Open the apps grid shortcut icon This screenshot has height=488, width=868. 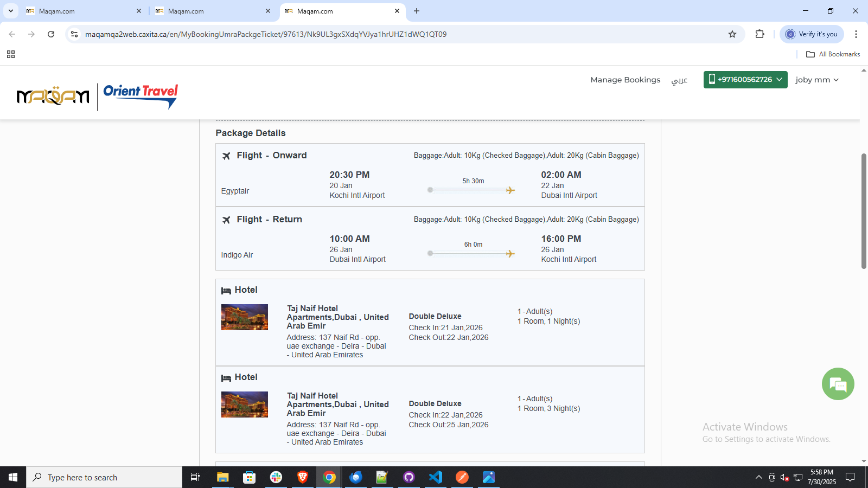(11, 54)
